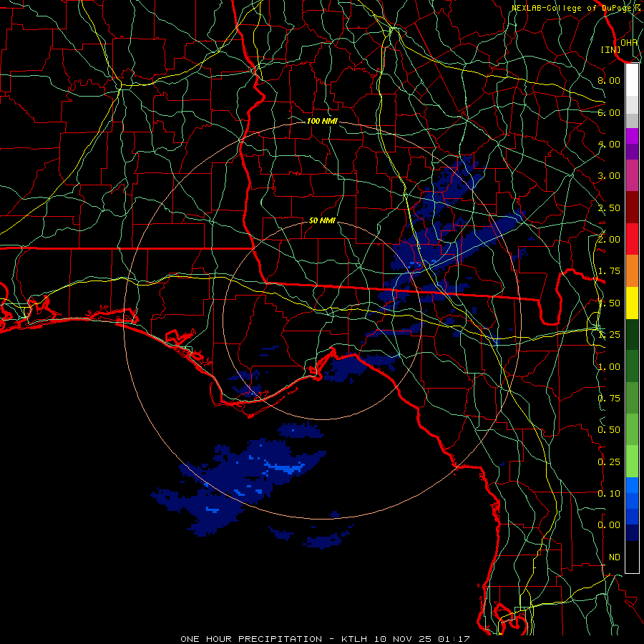
Task: Click the '0.10' legend value
Action: [x=609, y=494]
